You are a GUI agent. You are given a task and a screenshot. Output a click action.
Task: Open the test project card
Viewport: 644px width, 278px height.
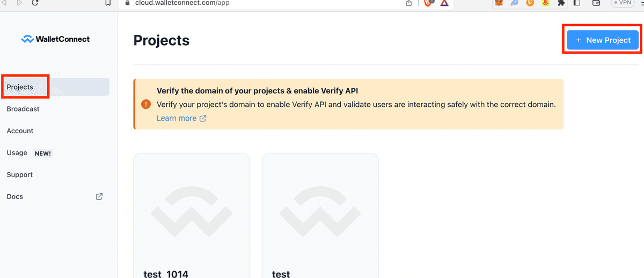click(x=320, y=216)
